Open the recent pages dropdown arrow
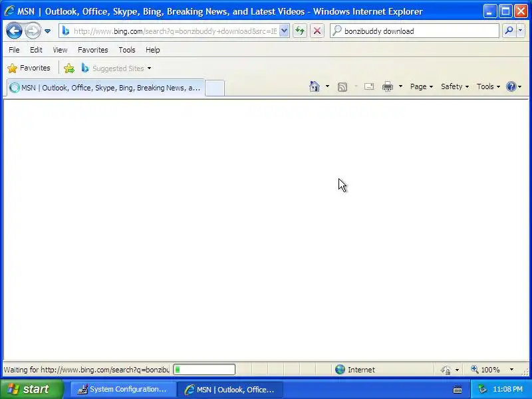The height and width of the screenshot is (399, 532). click(47, 31)
